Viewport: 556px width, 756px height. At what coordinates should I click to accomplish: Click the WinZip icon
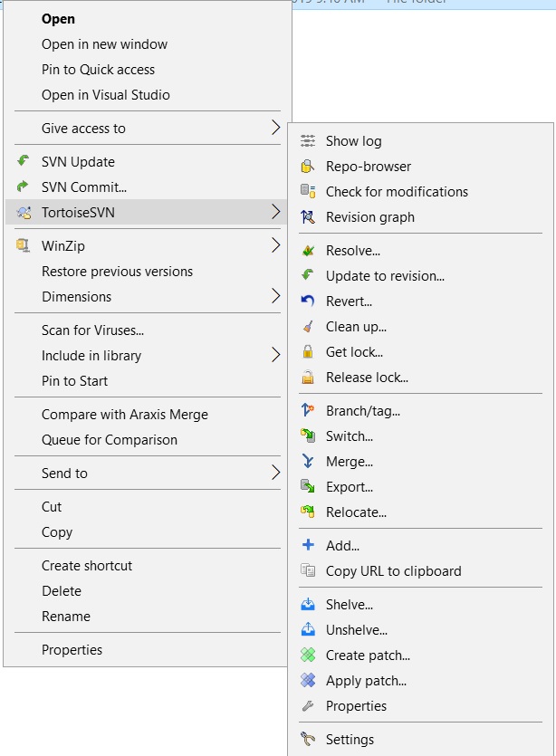24,245
